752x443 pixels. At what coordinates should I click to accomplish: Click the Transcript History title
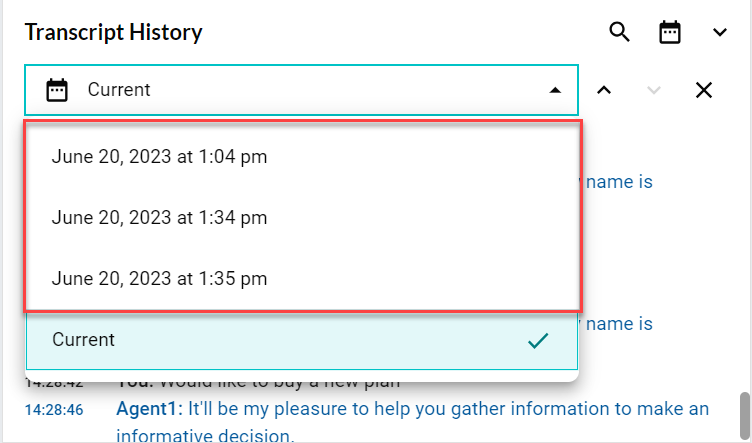(x=113, y=32)
